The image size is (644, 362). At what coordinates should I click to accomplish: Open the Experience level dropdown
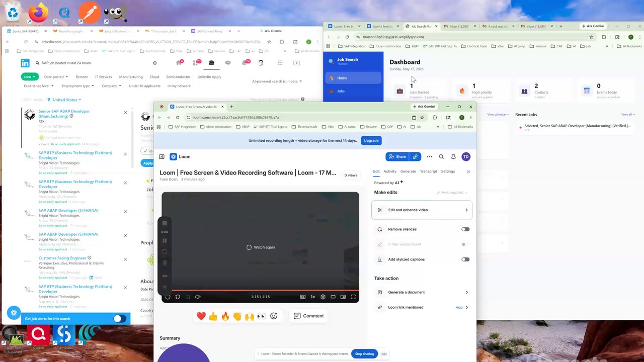(x=38, y=86)
